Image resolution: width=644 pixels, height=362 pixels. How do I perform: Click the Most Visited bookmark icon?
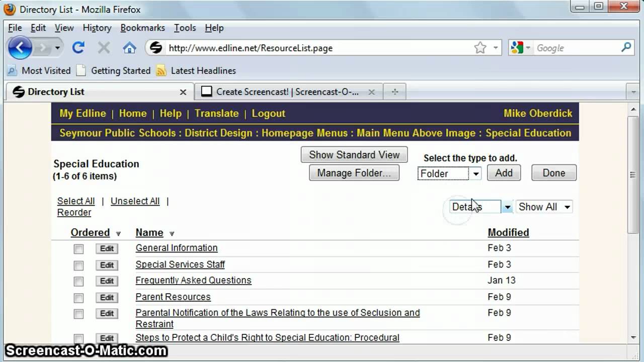[12, 70]
